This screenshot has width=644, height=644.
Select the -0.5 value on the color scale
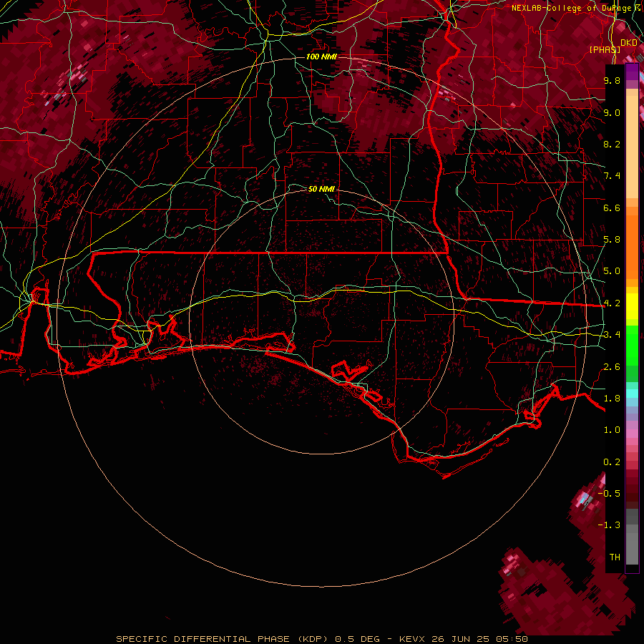pyautogui.click(x=609, y=493)
